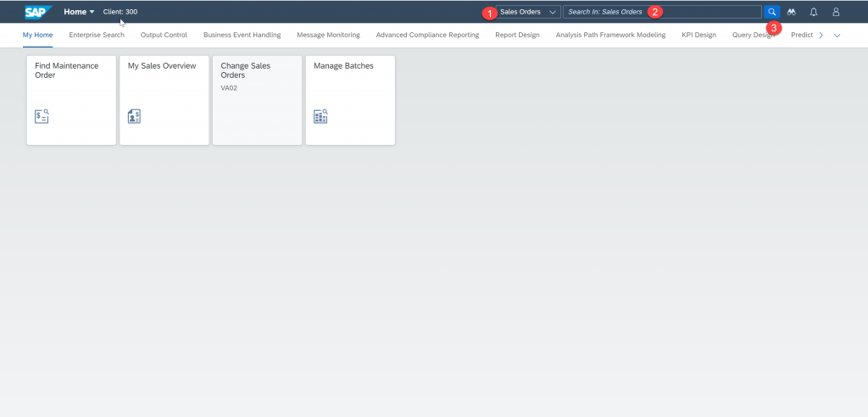
Task: Click the blue magnifier search button
Action: (x=771, y=12)
